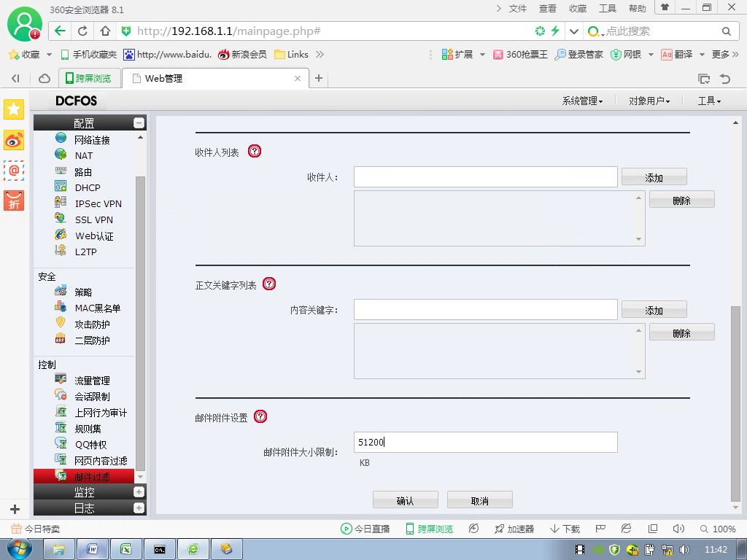
Task: Select the highlighted 邮件过滤 item
Action: click(x=84, y=476)
